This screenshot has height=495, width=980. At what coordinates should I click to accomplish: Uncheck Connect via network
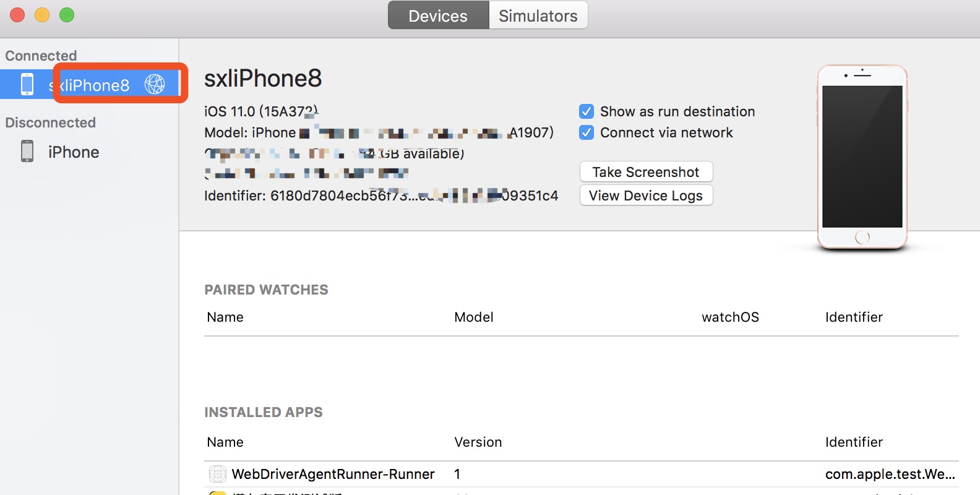click(x=587, y=132)
